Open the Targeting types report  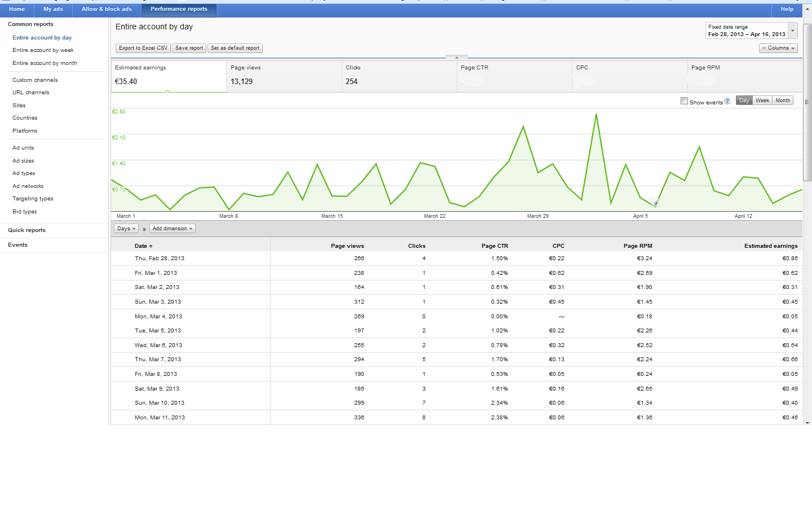(x=33, y=199)
